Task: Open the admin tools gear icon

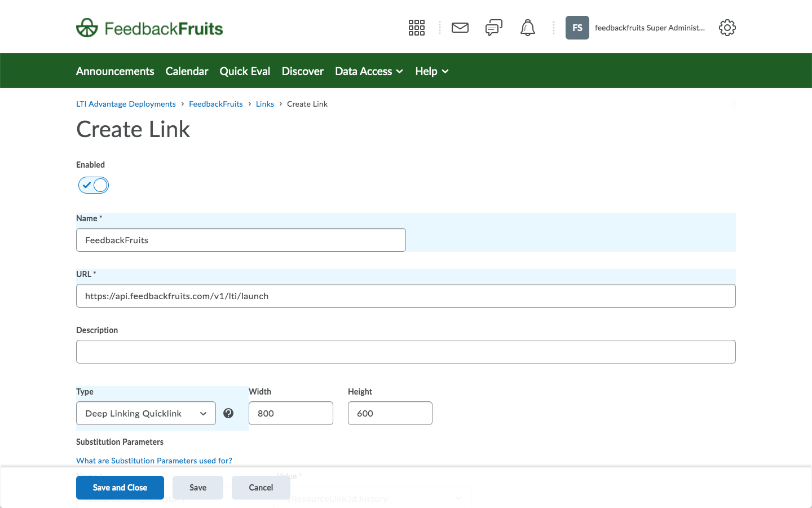Action: pyautogui.click(x=727, y=28)
